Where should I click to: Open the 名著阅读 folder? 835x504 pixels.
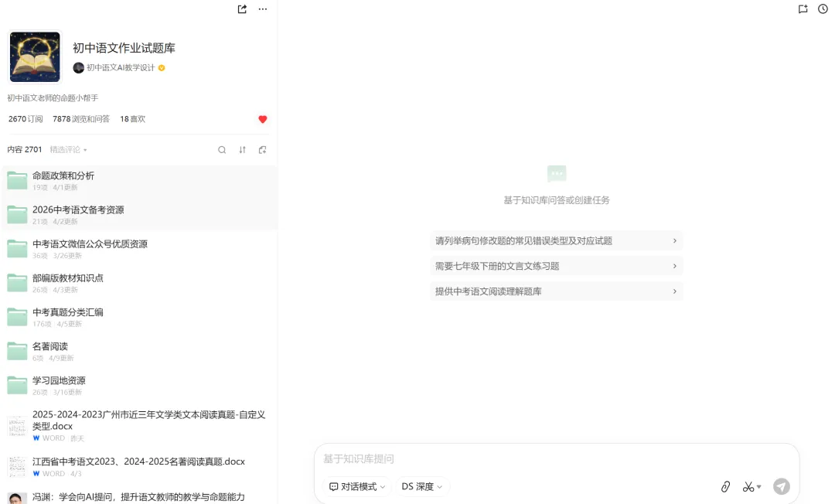tap(50, 346)
